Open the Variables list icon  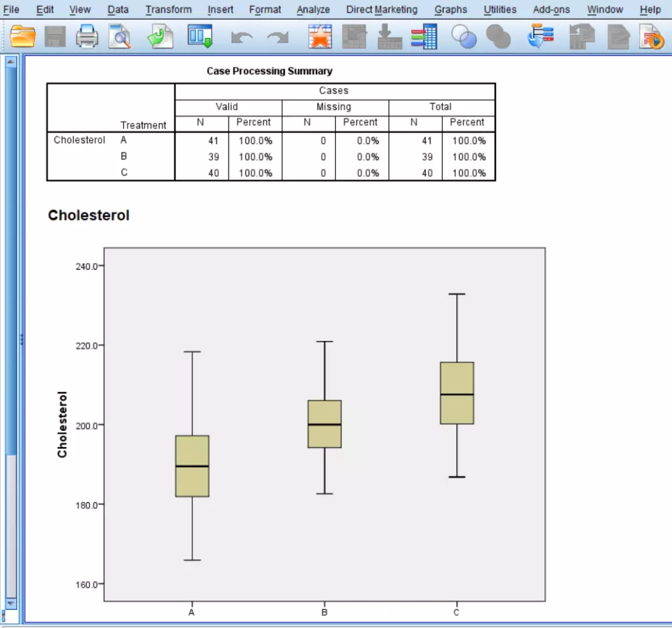[x=424, y=36]
